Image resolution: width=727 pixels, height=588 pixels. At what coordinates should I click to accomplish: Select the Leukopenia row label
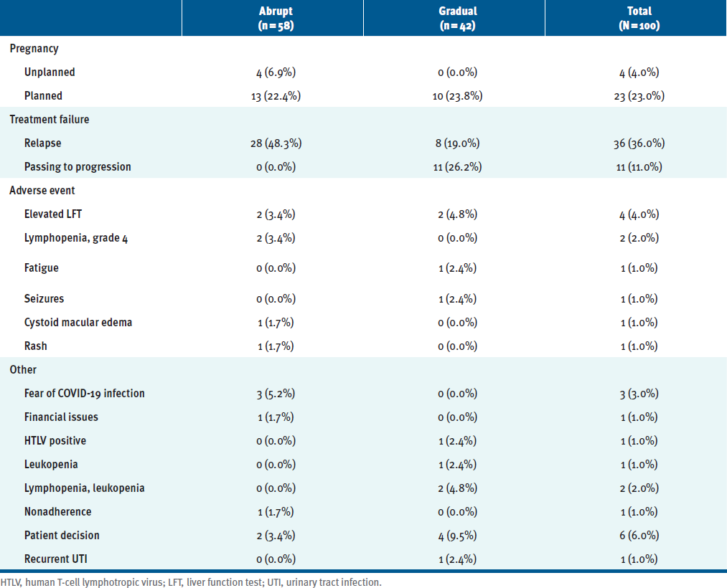(51, 464)
